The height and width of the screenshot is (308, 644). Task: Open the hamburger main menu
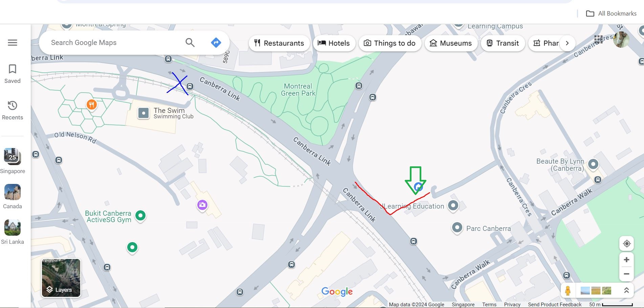point(13,43)
